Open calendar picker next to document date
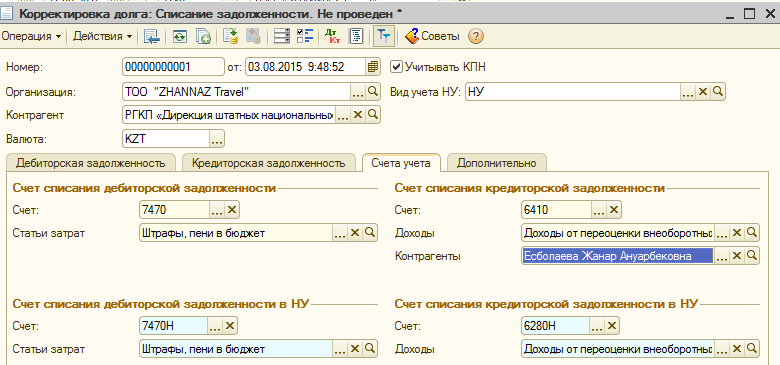The height and width of the screenshot is (365, 780). click(x=373, y=66)
